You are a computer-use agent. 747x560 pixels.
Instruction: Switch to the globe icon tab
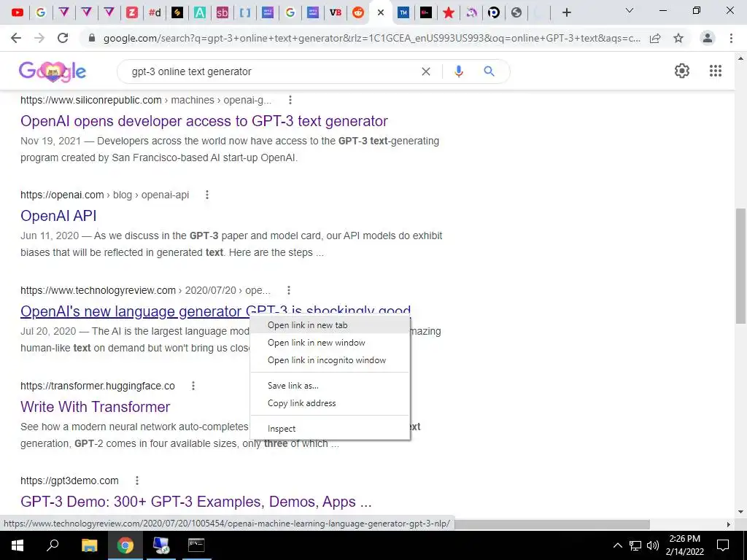(x=516, y=12)
